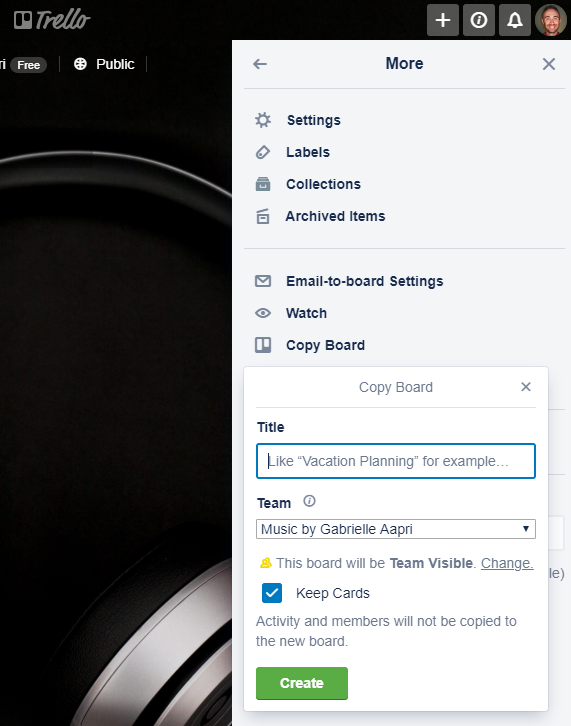Click the Public globe icon
Viewport: 571px width, 726px height.
click(80, 64)
